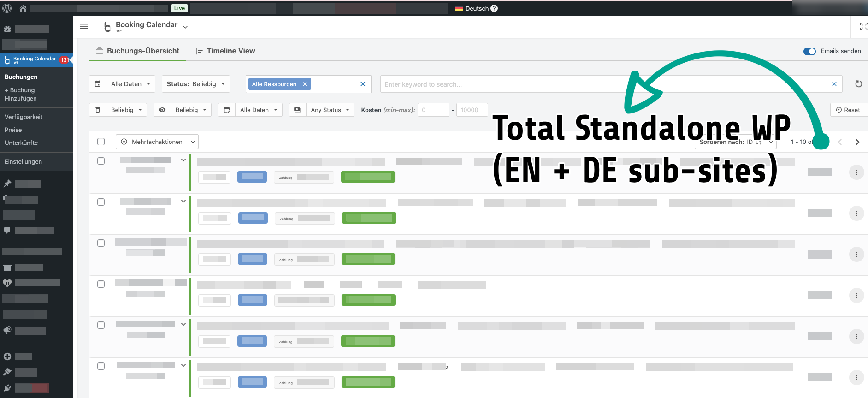This screenshot has width=868, height=398.
Task: Click the pushpin icon in the sidebar
Action: [x=7, y=184]
